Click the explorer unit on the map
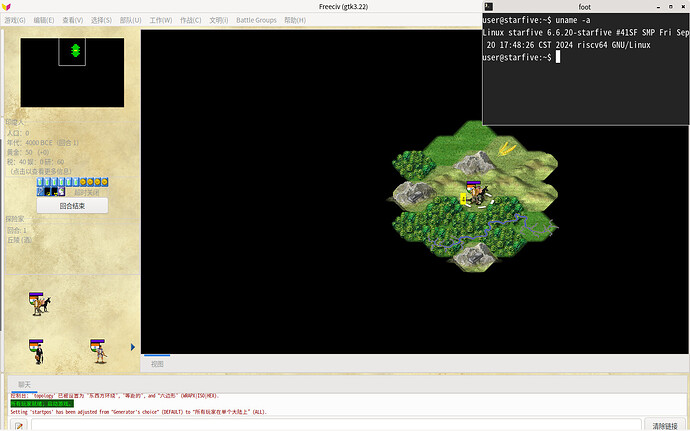 click(x=477, y=194)
